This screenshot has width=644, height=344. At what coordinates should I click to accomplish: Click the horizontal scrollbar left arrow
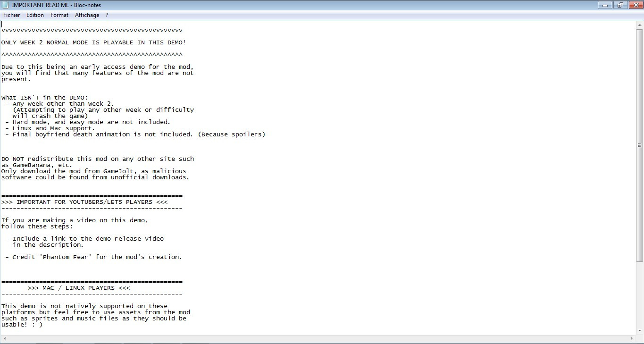(x=4, y=339)
